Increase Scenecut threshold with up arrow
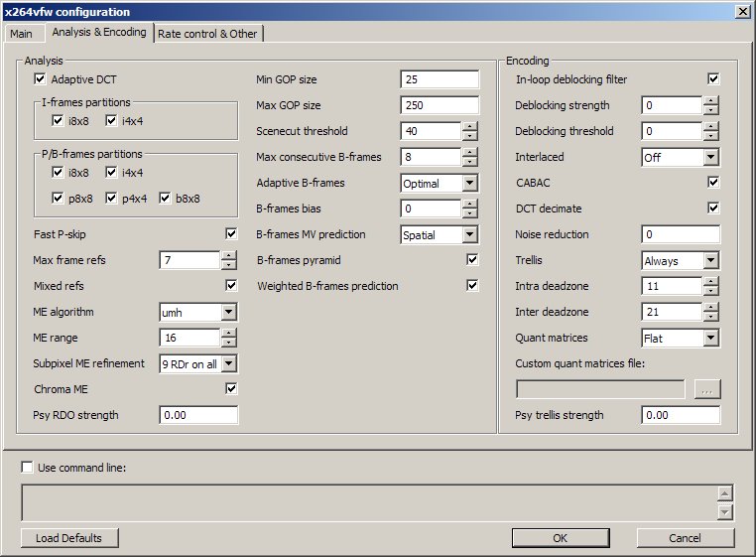This screenshot has width=756, height=557. point(470,126)
